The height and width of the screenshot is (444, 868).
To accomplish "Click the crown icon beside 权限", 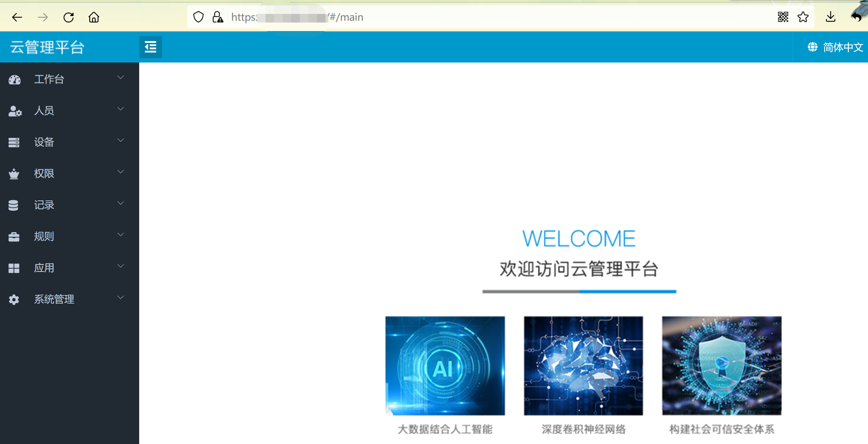I will coord(14,174).
